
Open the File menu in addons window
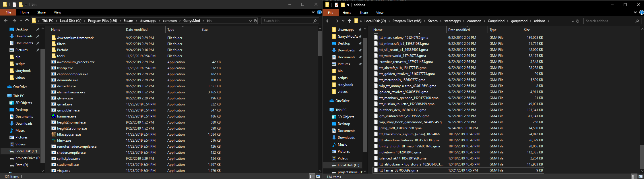click(x=331, y=13)
